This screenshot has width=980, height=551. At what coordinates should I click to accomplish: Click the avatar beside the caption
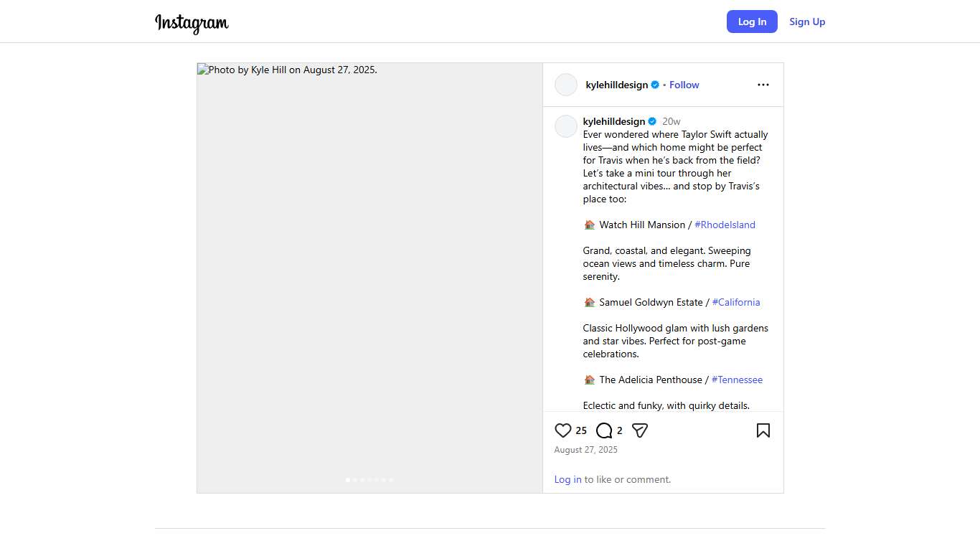click(566, 126)
